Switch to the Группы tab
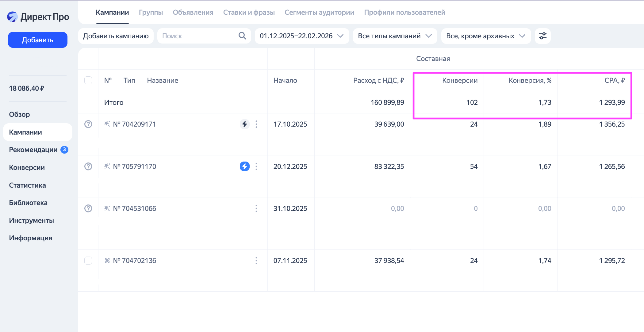This screenshot has height=332, width=644. tap(151, 13)
